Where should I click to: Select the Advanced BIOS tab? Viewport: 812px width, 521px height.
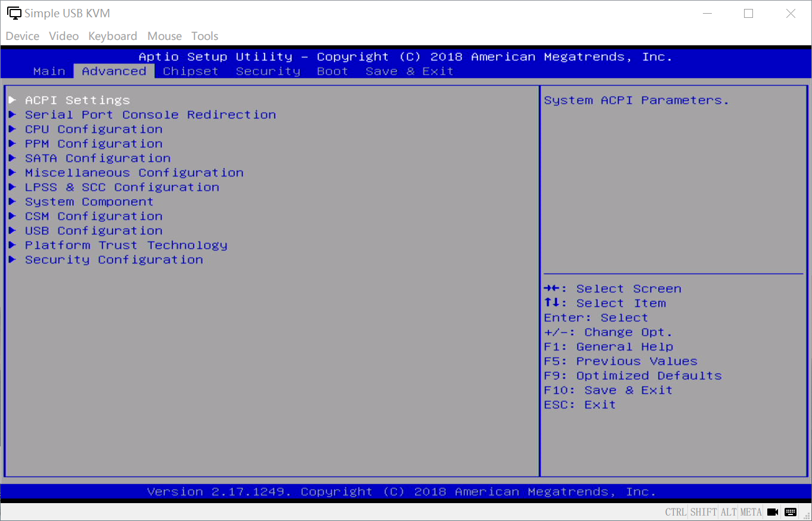[114, 71]
